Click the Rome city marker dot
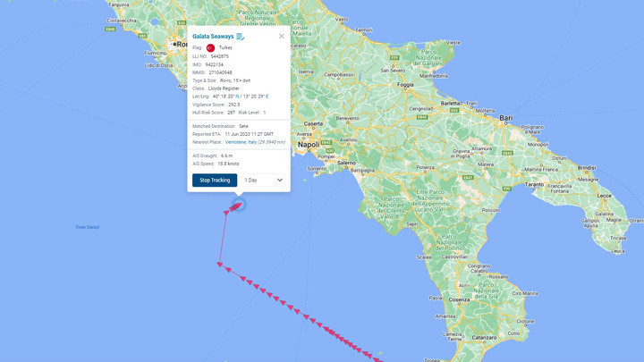The width and height of the screenshot is (644, 362). pyautogui.click(x=174, y=44)
